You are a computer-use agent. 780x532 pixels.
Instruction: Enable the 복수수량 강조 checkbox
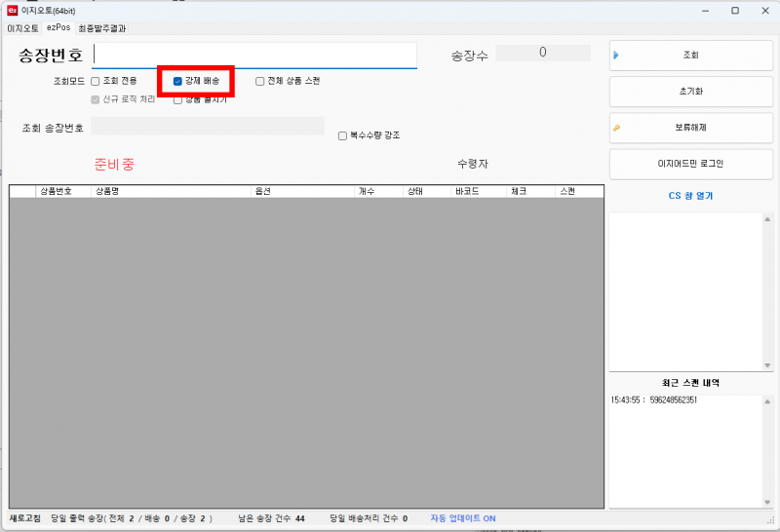(342, 135)
